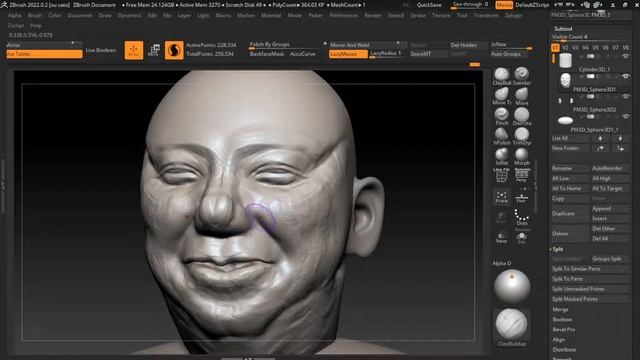Click QuickSave
The image size is (640, 360).
click(429, 5)
